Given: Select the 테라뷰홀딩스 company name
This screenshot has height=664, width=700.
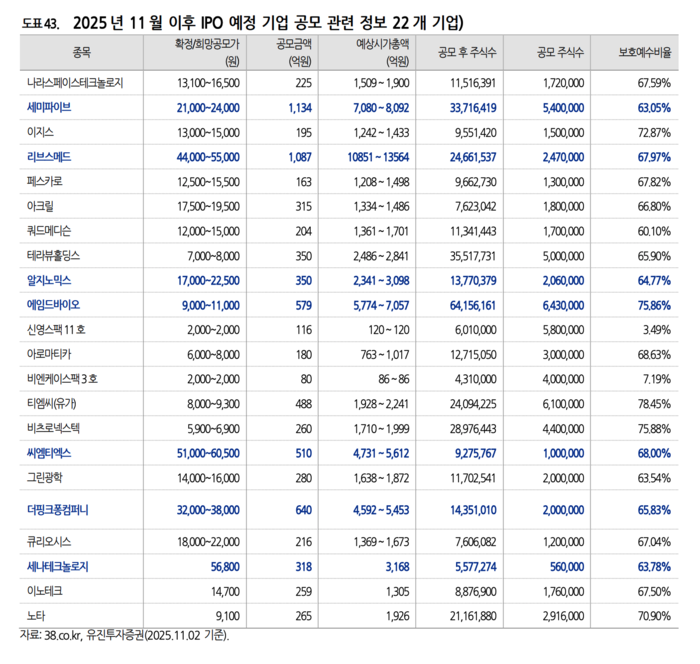Looking at the screenshot, I should tap(54, 256).
